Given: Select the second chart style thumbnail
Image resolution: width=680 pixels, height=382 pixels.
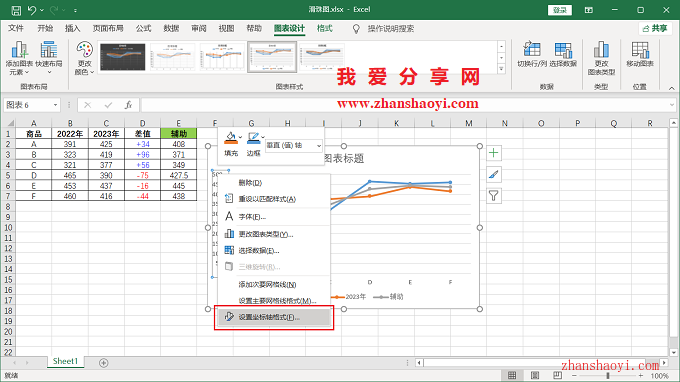Looking at the screenshot, I should click(172, 57).
